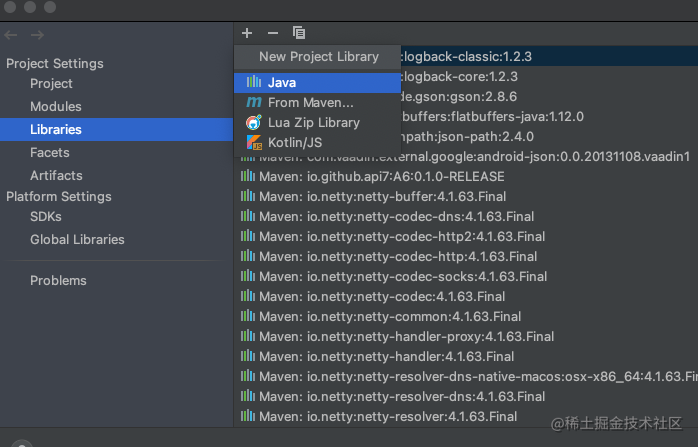Click the Lua Zip Library icon
698x447 pixels.
pos(254,122)
